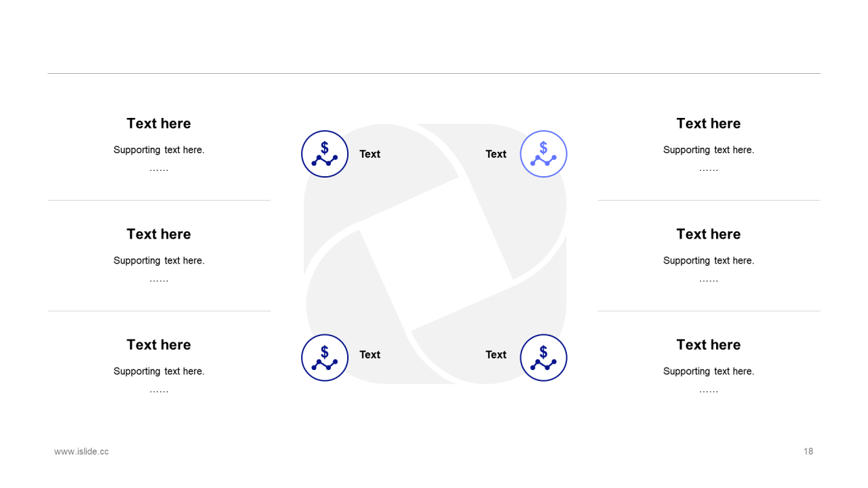Click the "Text" label beside the upper-left icon
The width and height of the screenshot is (868, 488).
tap(370, 154)
